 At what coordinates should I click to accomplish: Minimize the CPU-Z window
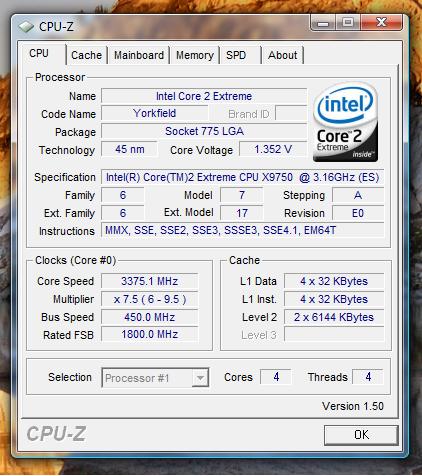point(323,23)
